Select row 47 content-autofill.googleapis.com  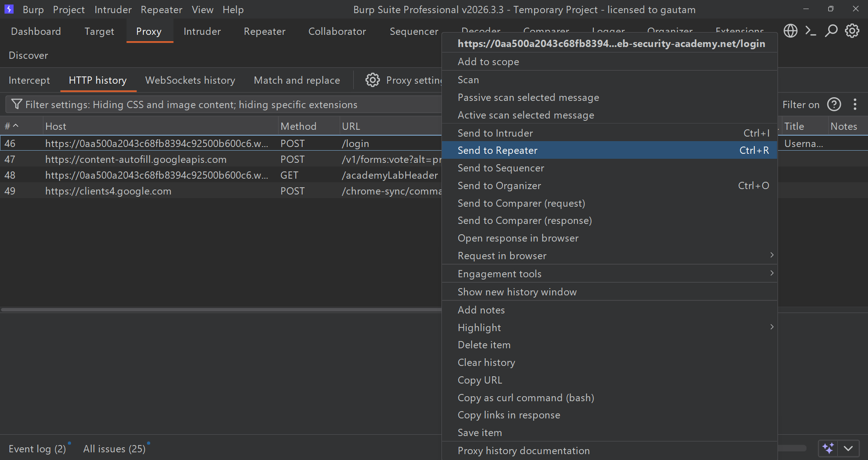[221, 159]
